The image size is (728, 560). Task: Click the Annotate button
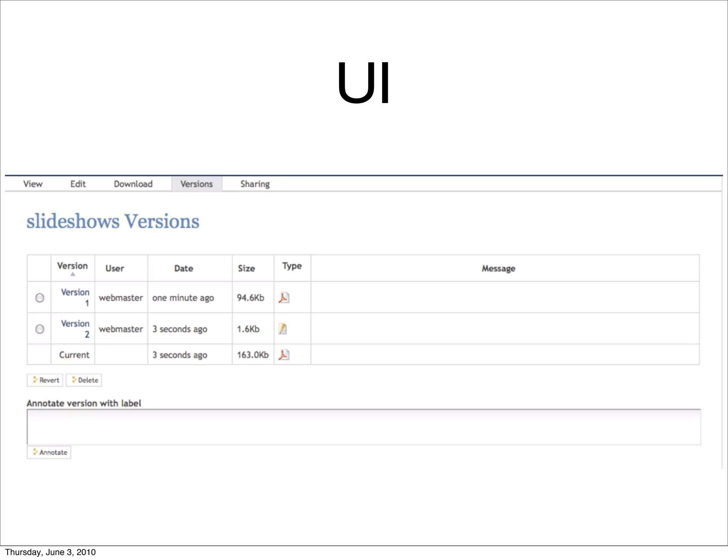(49, 452)
